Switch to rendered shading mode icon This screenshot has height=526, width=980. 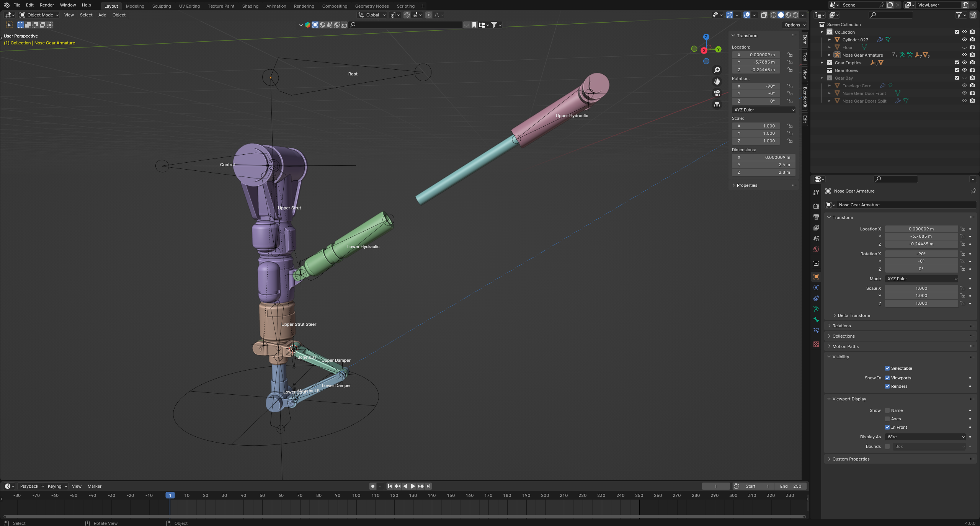pyautogui.click(x=795, y=15)
